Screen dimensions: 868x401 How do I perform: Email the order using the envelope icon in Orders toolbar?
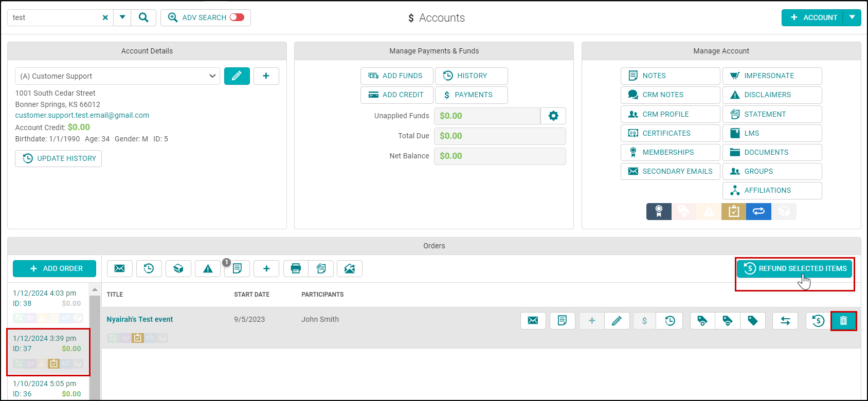(120, 268)
